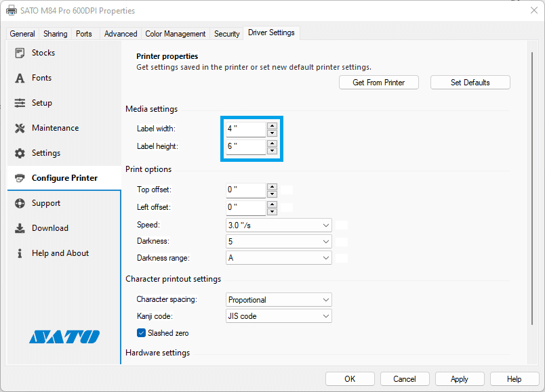Screen dimensions: 545x392
Task: Open the Advanced tab
Action: coord(121,34)
